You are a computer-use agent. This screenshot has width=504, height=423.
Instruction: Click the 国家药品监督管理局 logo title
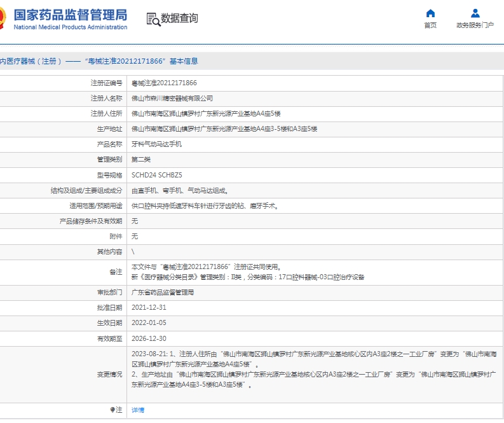click(71, 15)
